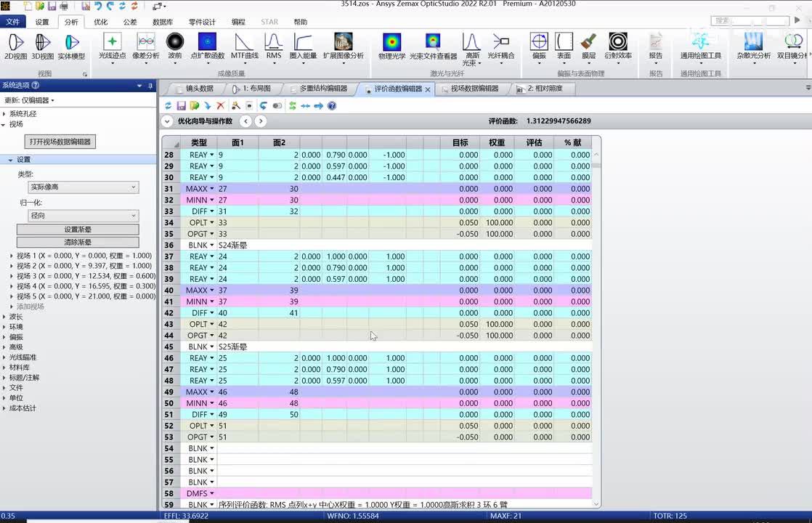Click the quick-access Undo arrow
Image resolution: width=812 pixels, height=523 pixels.
(98, 7)
